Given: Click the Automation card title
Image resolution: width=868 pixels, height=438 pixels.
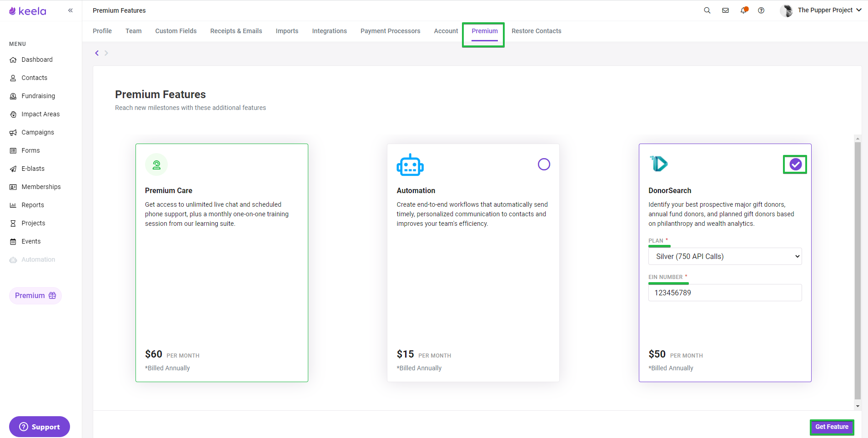Looking at the screenshot, I should (x=416, y=190).
